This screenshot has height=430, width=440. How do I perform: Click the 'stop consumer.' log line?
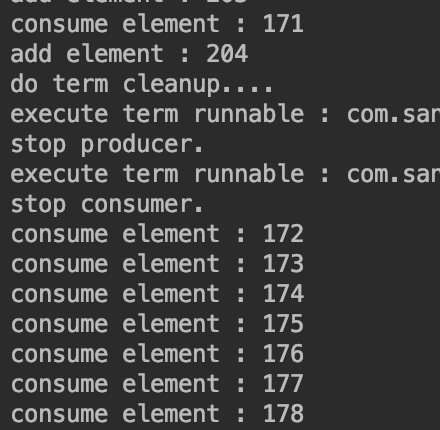click(x=107, y=204)
